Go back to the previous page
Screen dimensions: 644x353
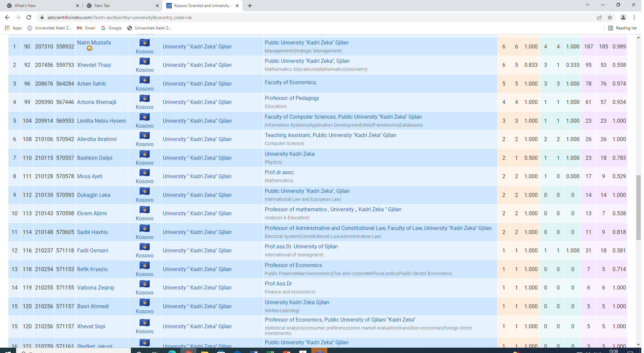[x=7, y=17]
